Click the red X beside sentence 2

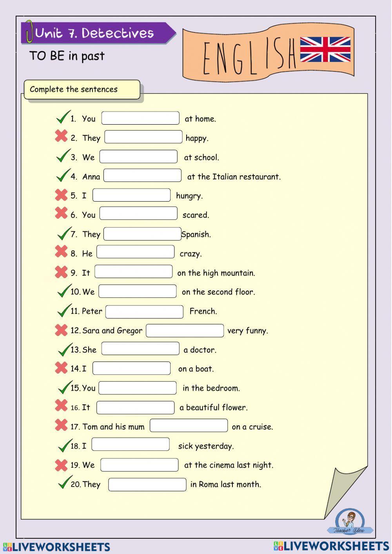pos(61,136)
